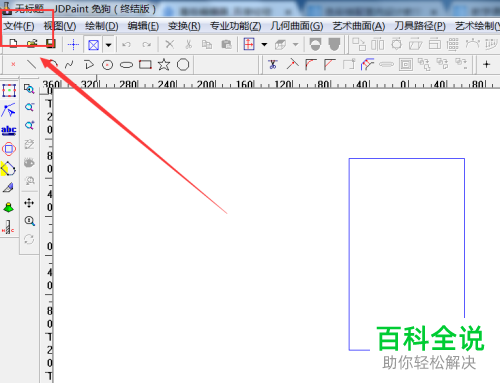Select the abc text tool
The width and height of the screenshot is (500, 383).
point(9,130)
